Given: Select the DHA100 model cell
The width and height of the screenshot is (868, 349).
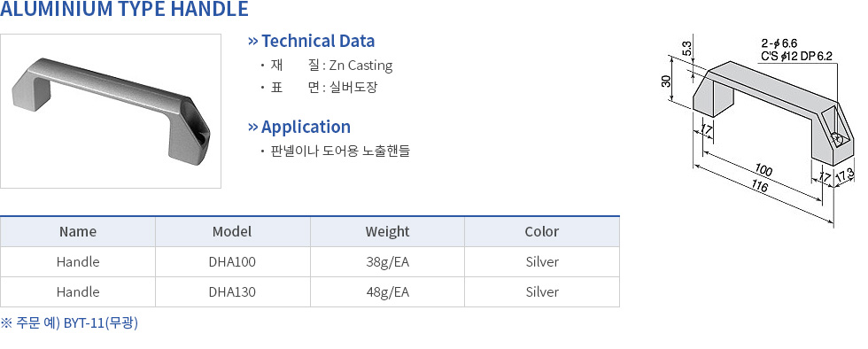Looking at the screenshot, I should (232, 262).
